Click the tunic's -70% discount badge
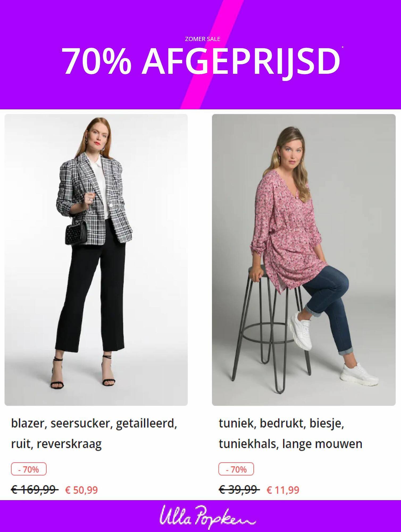This screenshot has width=401, height=532. (x=236, y=469)
